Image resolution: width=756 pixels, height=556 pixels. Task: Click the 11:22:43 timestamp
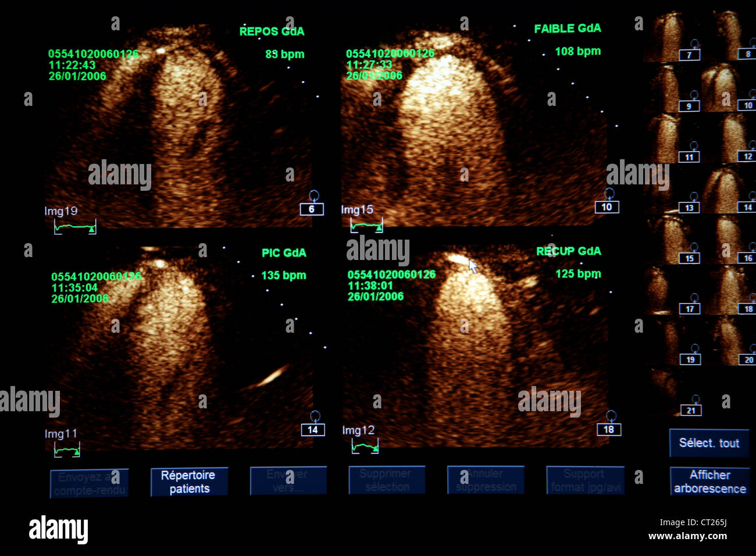pyautogui.click(x=72, y=65)
